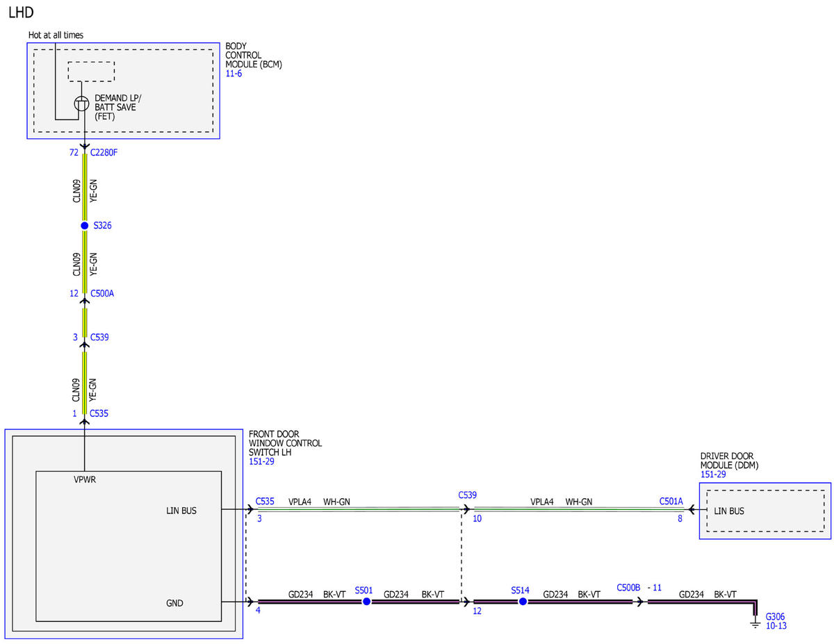Image resolution: width=834 pixels, height=644 pixels.
Task: Select "FRONT DOOR WINDOW CONTROL SWITCH LH" title
Action: click(x=285, y=443)
